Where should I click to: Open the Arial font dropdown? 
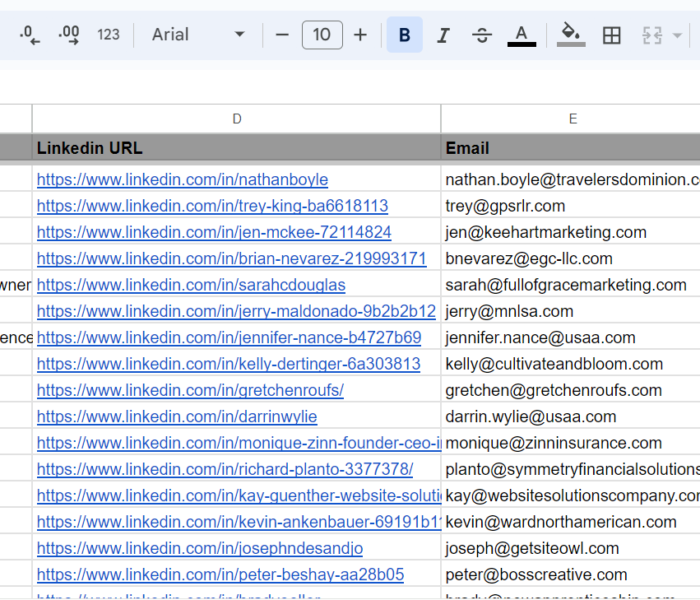point(198,35)
